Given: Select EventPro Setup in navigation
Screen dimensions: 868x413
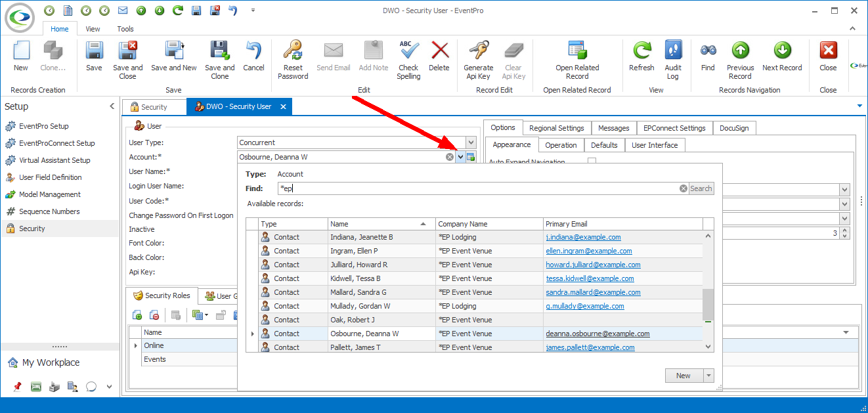Looking at the screenshot, I should click(x=43, y=126).
